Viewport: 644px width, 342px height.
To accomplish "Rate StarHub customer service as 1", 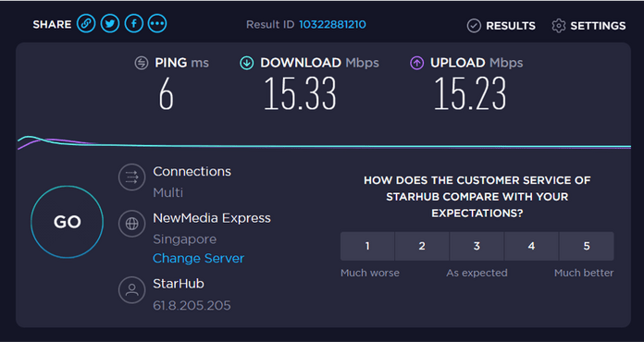I will 367,246.
